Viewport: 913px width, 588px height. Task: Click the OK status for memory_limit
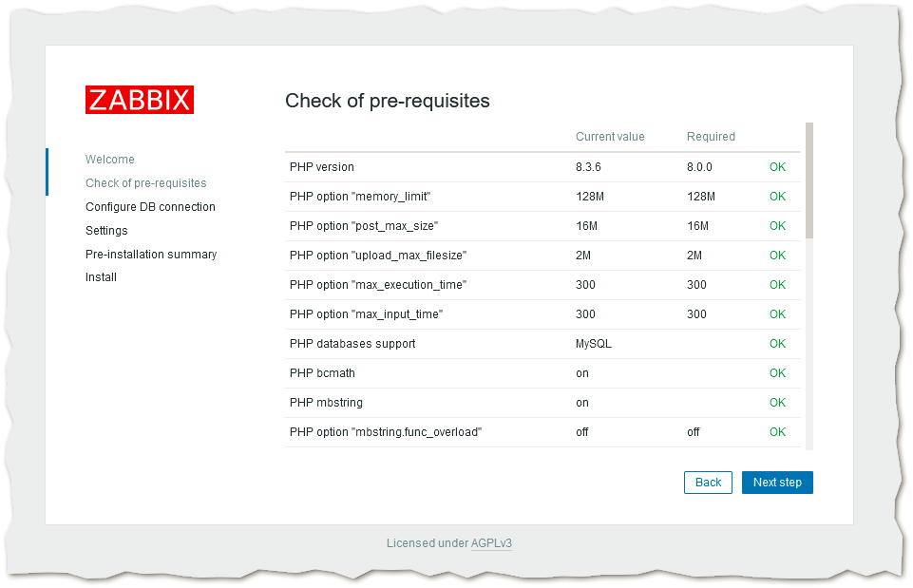[777, 197]
